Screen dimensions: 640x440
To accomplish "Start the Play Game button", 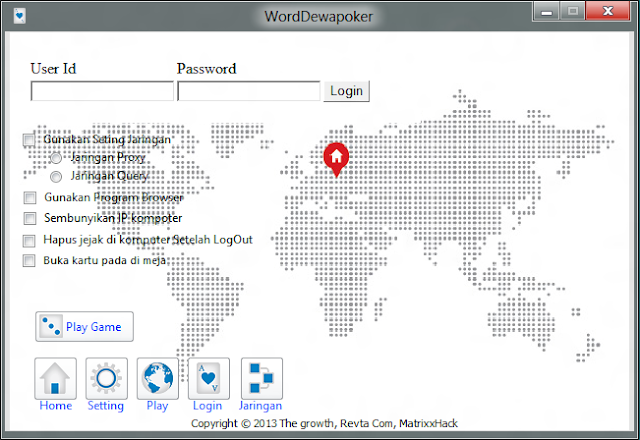I will pyautogui.click(x=84, y=327).
